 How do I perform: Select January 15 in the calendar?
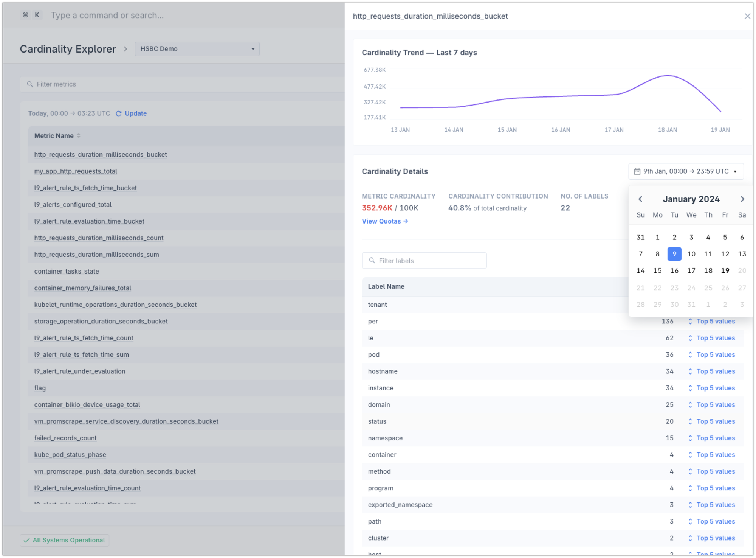(657, 270)
